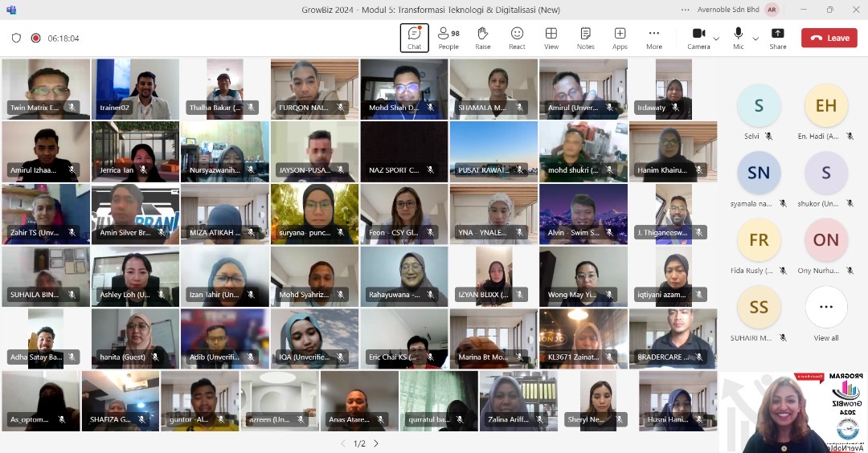Open meeting Notes
The height and width of the screenshot is (453, 868).
[586, 38]
